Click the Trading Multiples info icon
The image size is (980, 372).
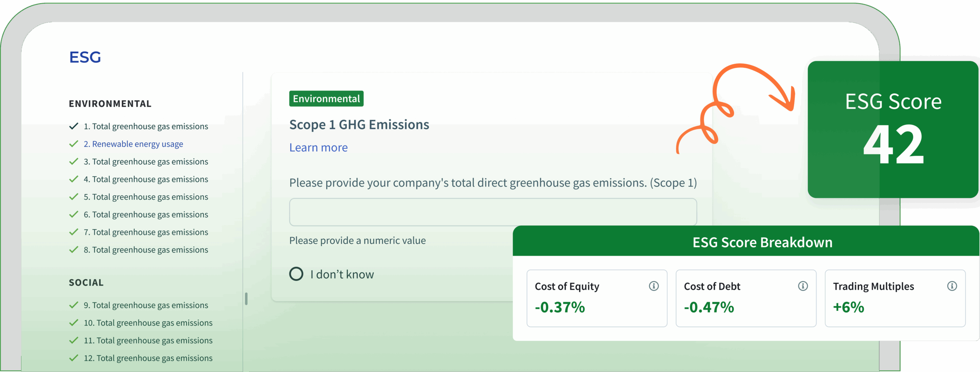952,286
